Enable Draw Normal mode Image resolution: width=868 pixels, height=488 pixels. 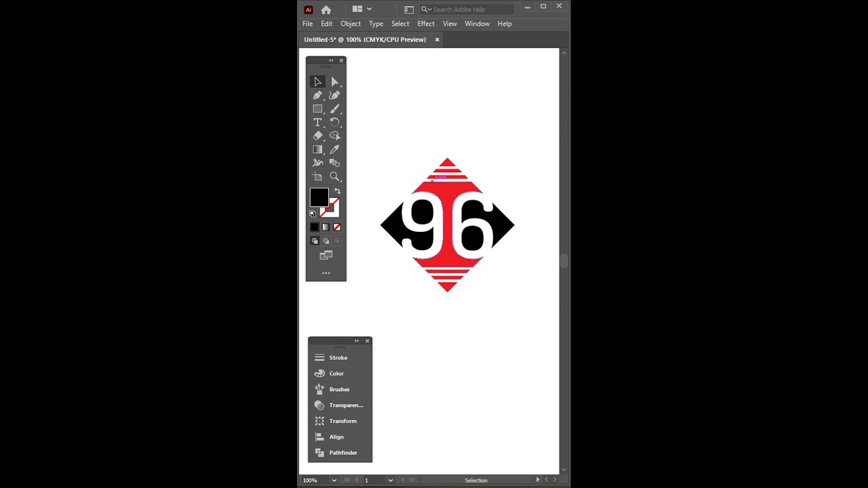[x=315, y=241]
